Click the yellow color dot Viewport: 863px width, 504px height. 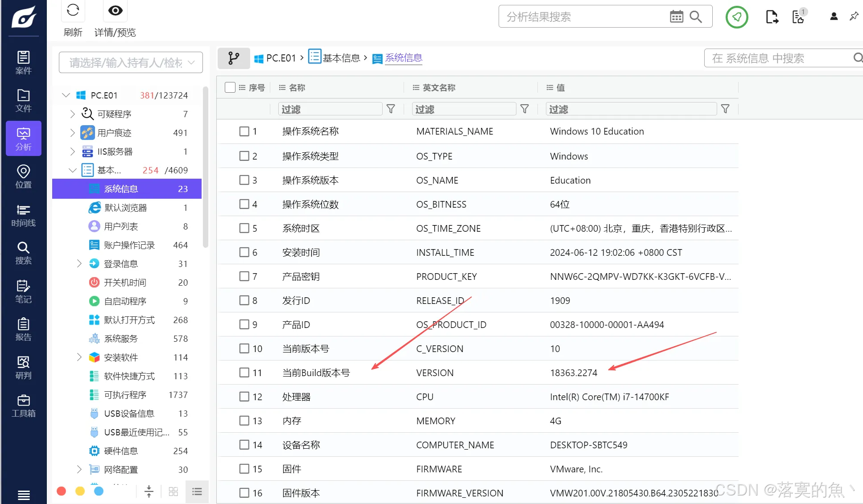[x=80, y=491]
